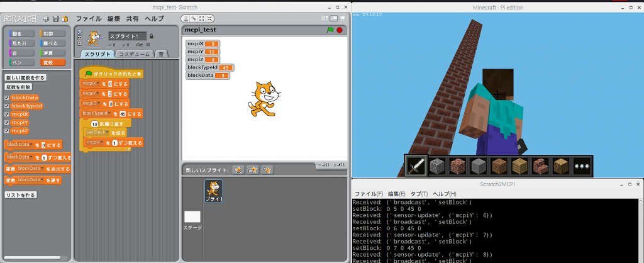
Task: Select the delete scissors tool
Action: 194,18
